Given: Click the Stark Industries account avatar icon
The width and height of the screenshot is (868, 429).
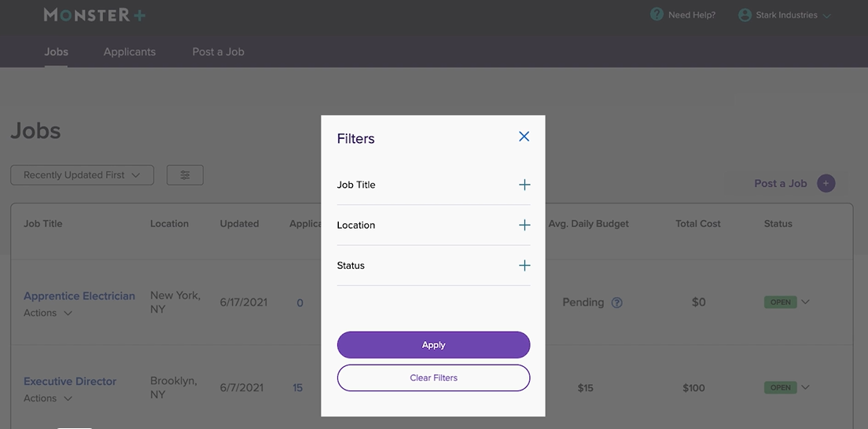Looking at the screenshot, I should coord(745,15).
